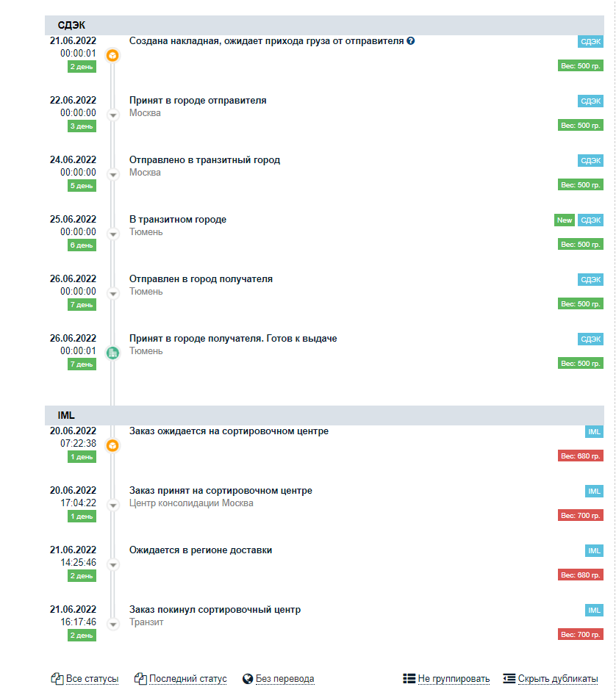Copy 'Последний статус' link text
Screen dimensions: 616x698
[x=187, y=679]
